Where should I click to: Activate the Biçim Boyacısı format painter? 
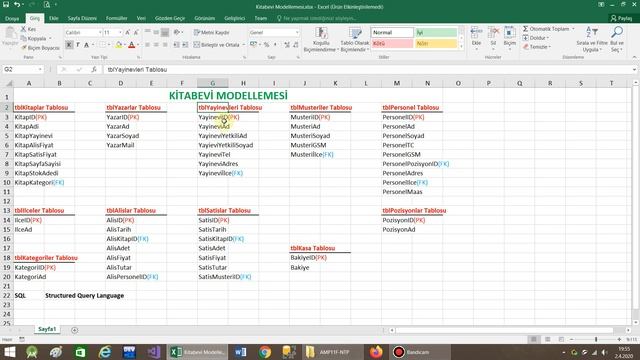point(40,48)
